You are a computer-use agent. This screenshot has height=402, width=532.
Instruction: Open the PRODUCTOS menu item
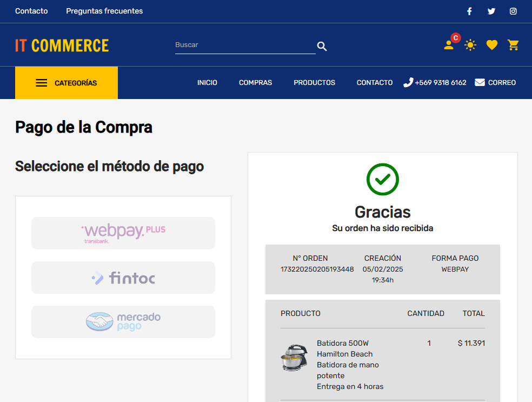(314, 83)
